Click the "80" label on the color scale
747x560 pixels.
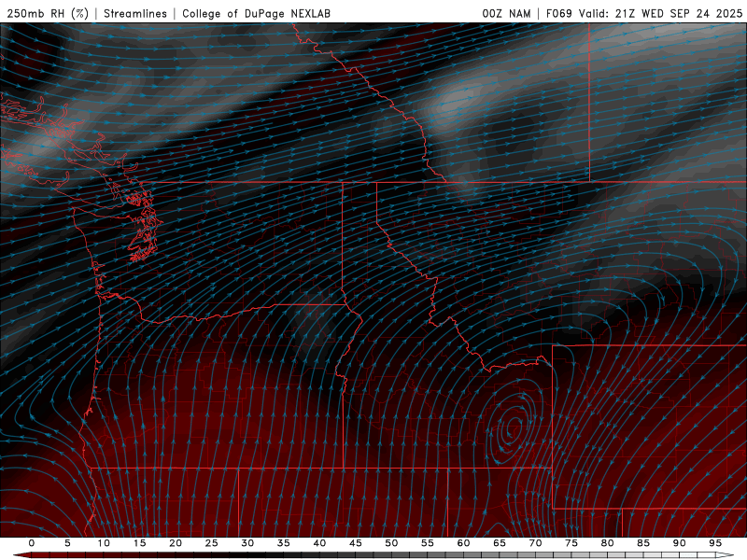pyautogui.click(x=608, y=543)
